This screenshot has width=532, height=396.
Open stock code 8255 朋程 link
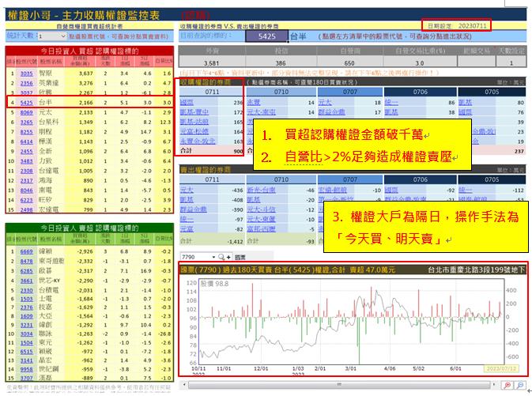(26, 132)
